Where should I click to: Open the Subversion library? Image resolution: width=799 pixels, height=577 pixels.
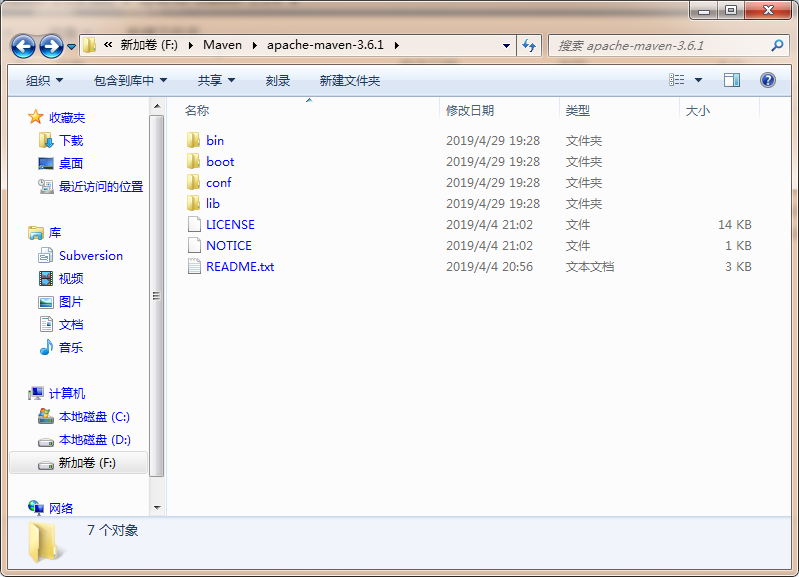tap(91, 256)
